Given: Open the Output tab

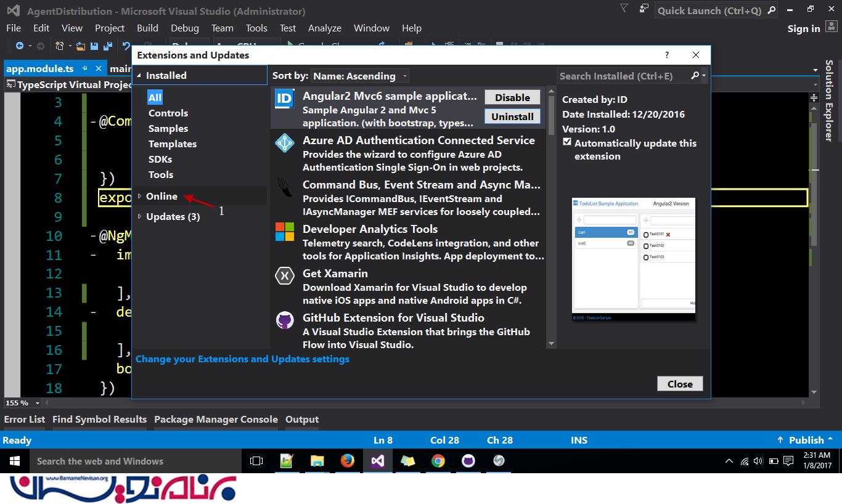Looking at the screenshot, I should (302, 419).
